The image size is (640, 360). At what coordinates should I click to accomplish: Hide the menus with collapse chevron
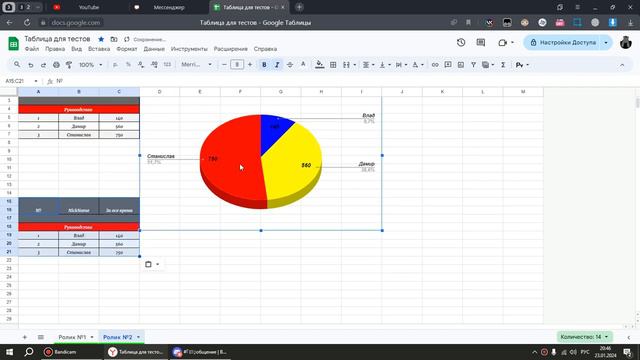pyautogui.click(x=622, y=65)
